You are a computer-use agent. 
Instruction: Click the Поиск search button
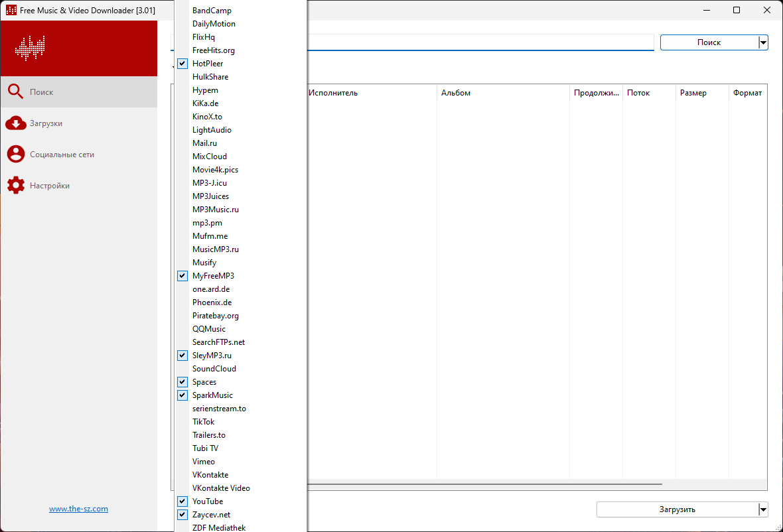pyautogui.click(x=709, y=42)
